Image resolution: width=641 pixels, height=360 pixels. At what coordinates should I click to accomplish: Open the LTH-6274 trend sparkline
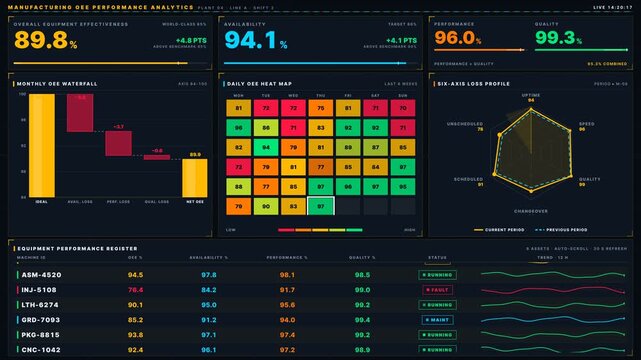553,305
